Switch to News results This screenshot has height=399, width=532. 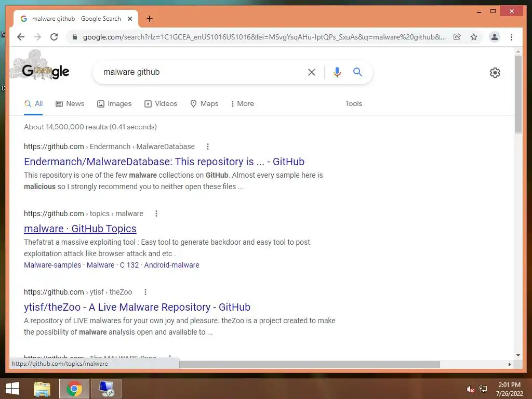pyautogui.click(x=70, y=104)
